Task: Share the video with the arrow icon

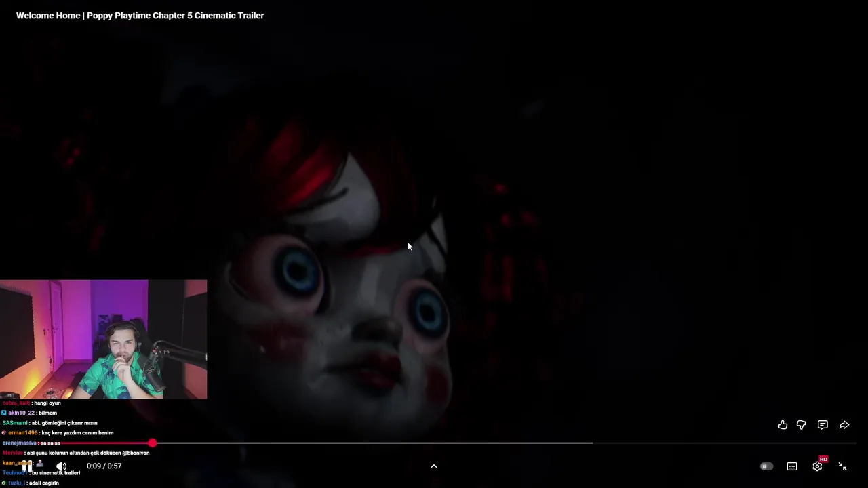Action: 844,425
